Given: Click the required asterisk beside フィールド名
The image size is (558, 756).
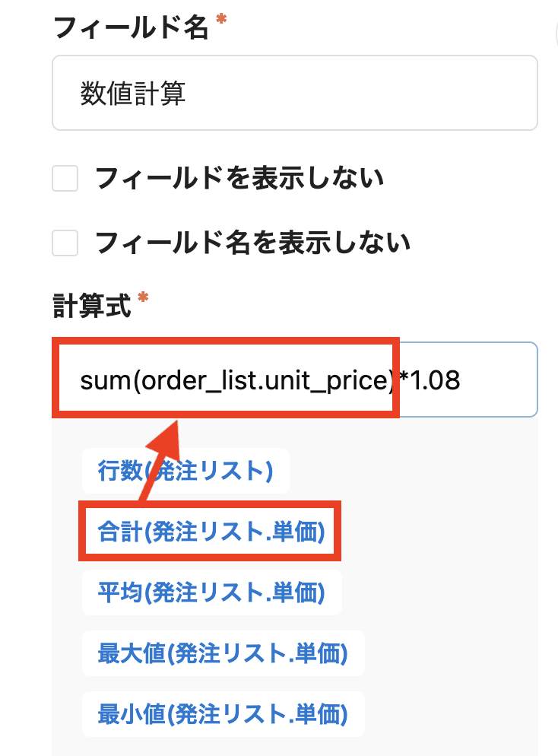Looking at the screenshot, I should click(x=221, y=24).
